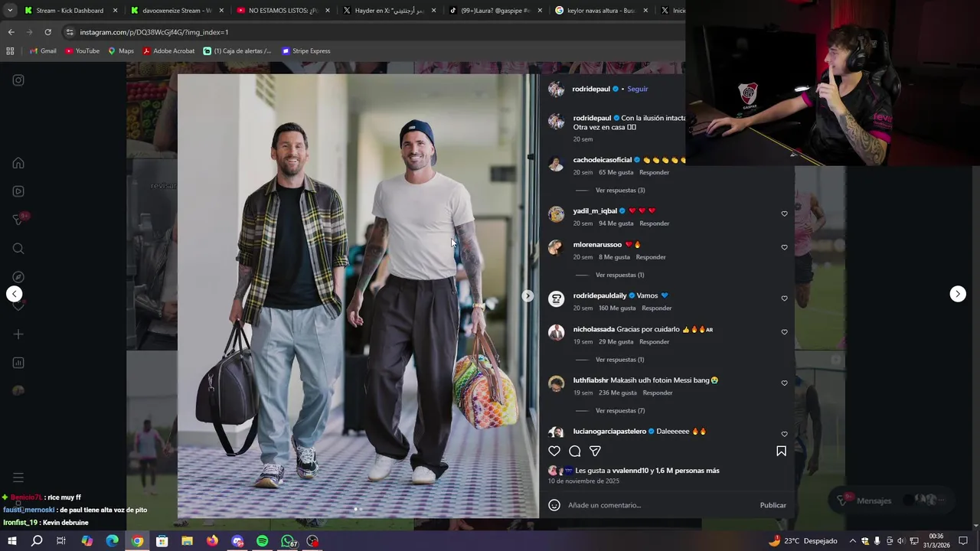Go to next post arrow
The height and width of the screenshot is (551, 980).
click(958, 294)
